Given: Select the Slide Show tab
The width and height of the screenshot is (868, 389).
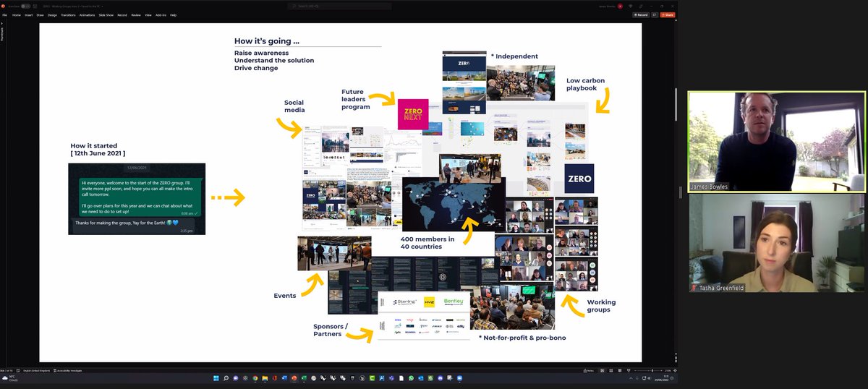Looking at the screenshot, I should 106,14.
